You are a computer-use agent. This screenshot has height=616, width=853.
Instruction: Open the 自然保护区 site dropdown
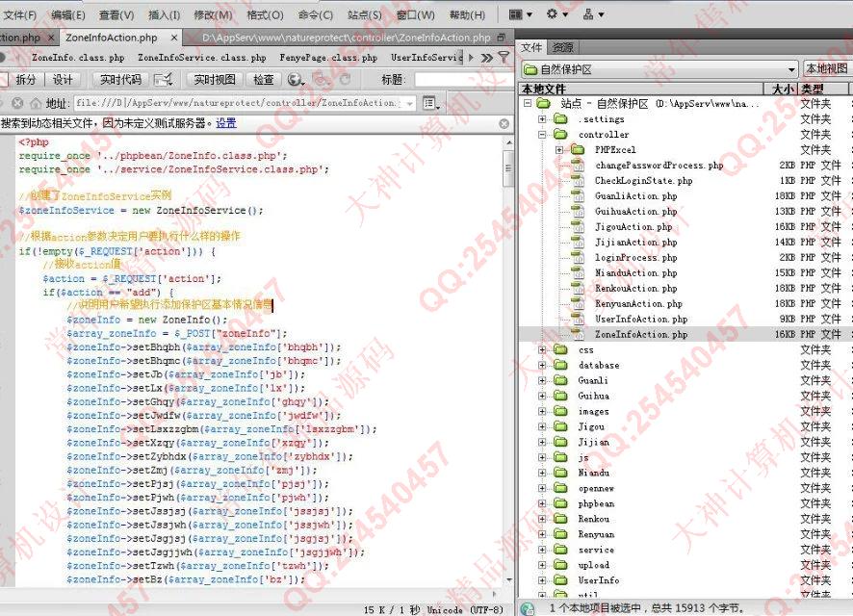pyautogui.click(x=659, y=69)
